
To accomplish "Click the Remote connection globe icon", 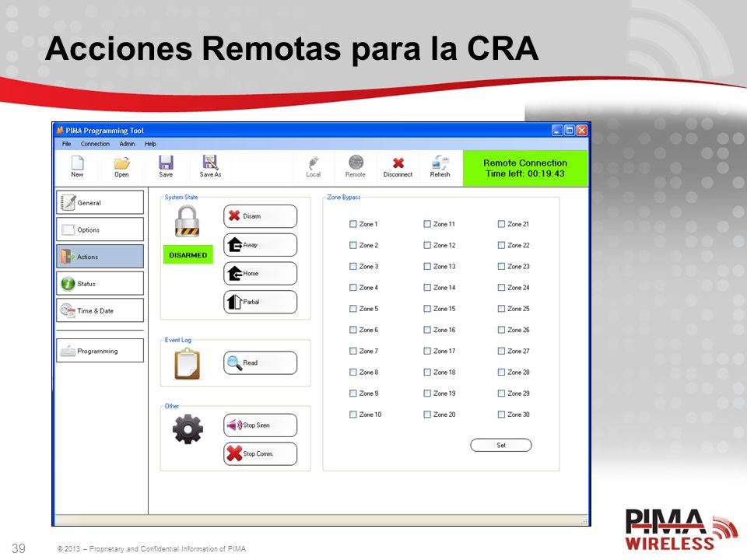I will pos(356,163).
